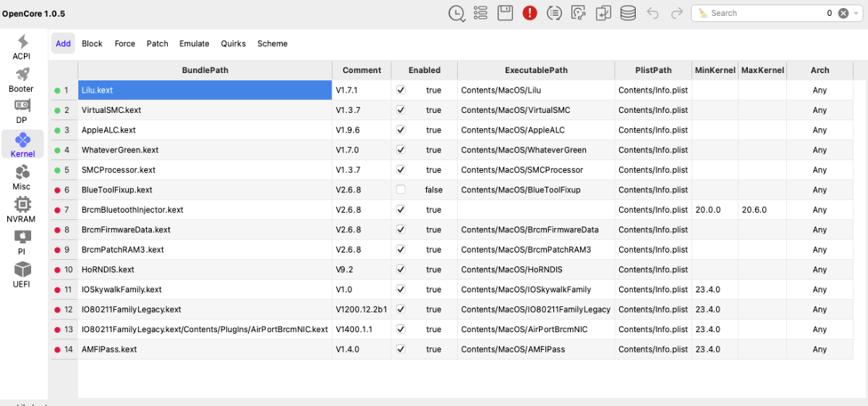Click the save floppy disk icon
The height and width of the screenshot is (406, 868).
(x=505, y=13)
